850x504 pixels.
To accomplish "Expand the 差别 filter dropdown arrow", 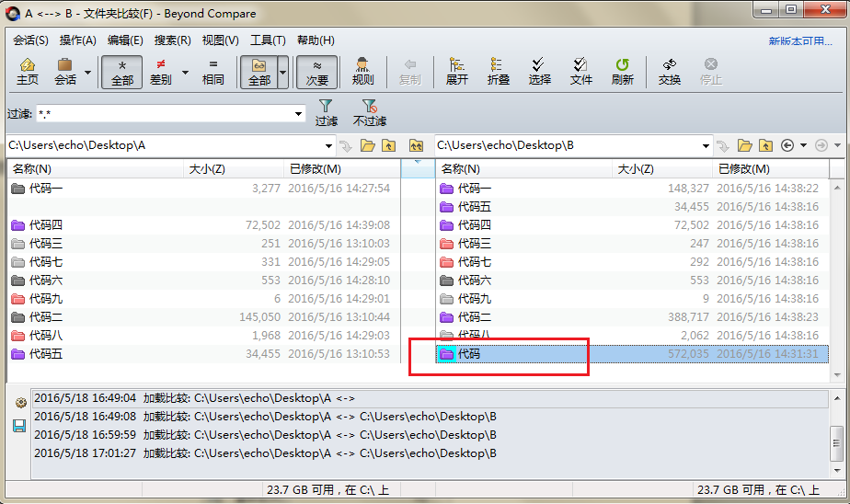I will [x=185, y=72].
